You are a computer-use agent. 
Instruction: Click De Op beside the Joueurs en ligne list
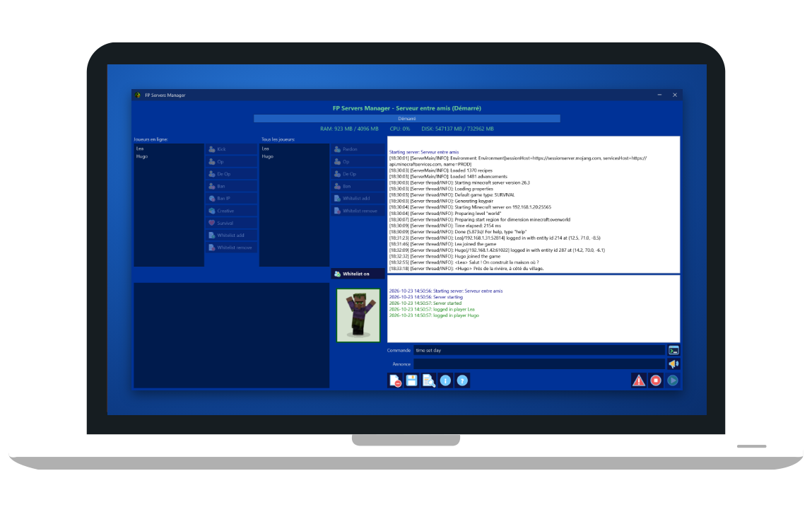[232, 174]
